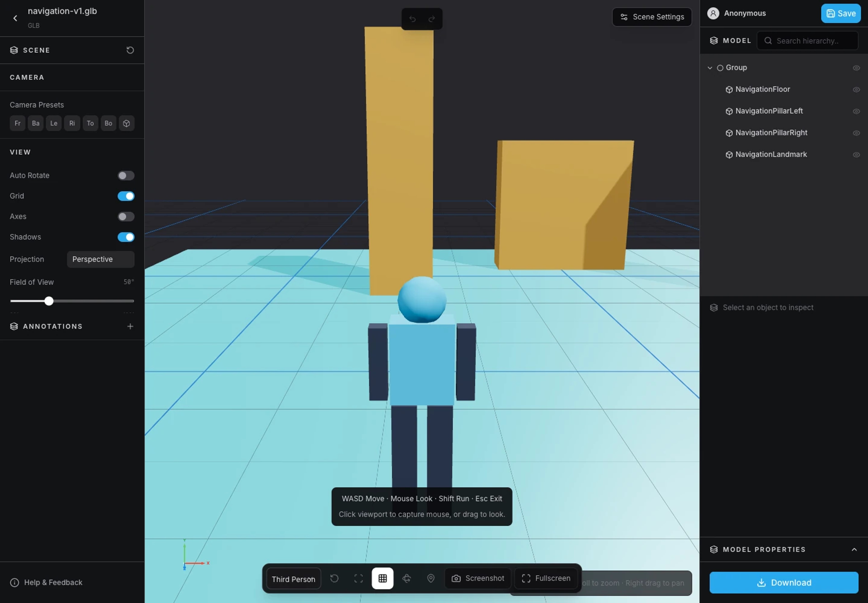
Task: Select the Fr front camera preset
Action: [17, 123]
